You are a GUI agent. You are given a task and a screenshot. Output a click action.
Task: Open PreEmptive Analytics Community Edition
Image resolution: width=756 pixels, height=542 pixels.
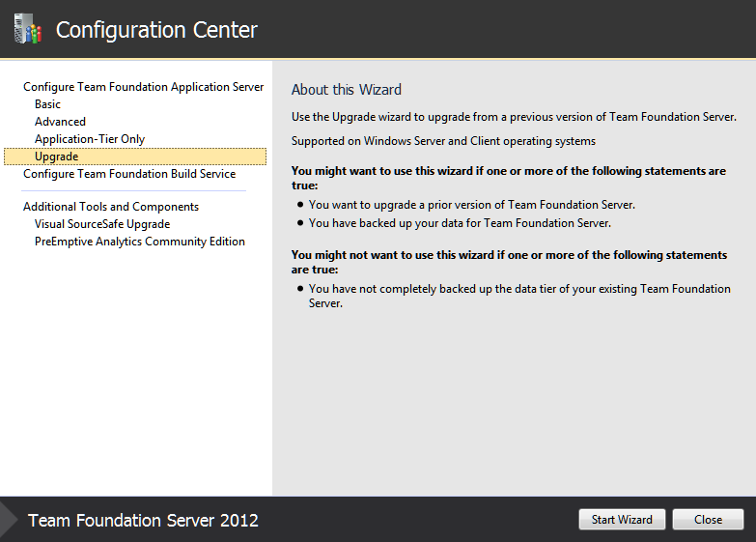pos(140,242)
